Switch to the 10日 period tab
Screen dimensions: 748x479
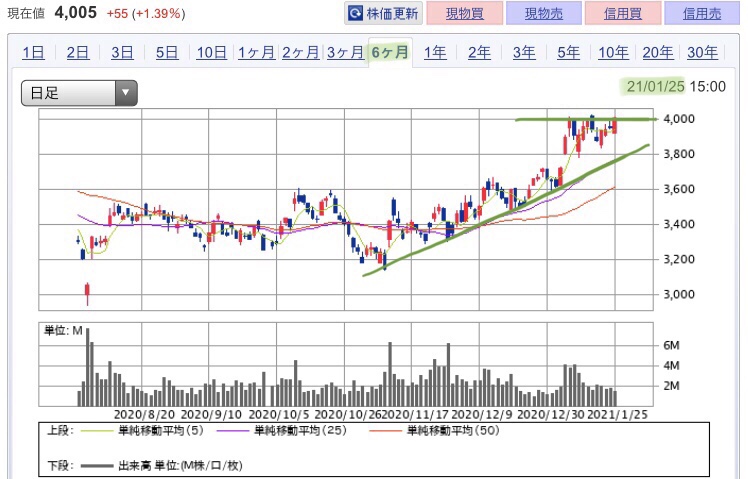coord(211,53)
